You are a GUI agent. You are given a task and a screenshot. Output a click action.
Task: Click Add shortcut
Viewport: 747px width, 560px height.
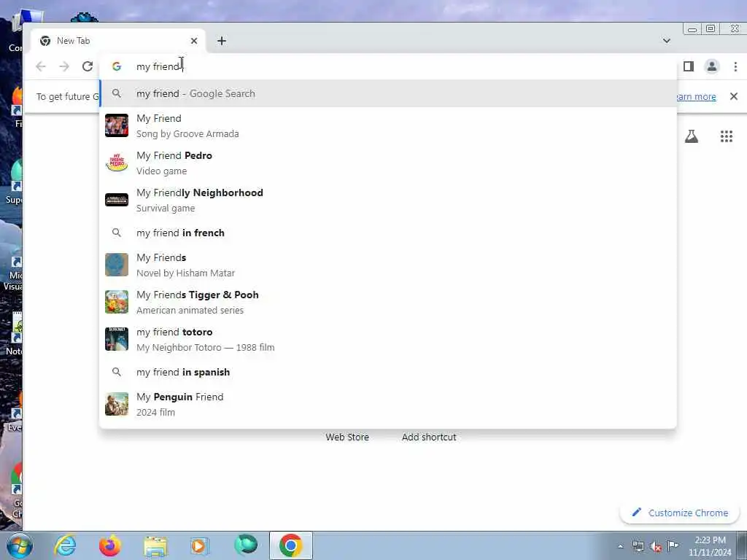coord(429,437)
